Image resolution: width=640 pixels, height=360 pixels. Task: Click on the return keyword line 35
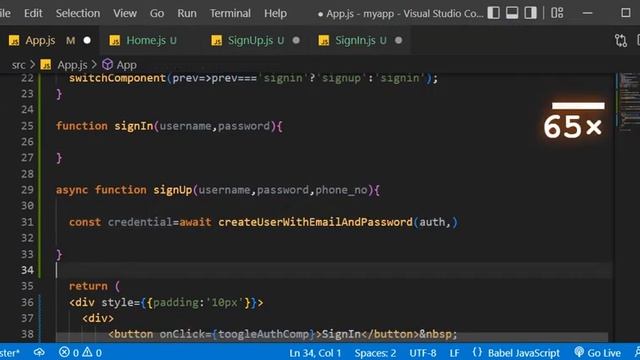point(88,286)
